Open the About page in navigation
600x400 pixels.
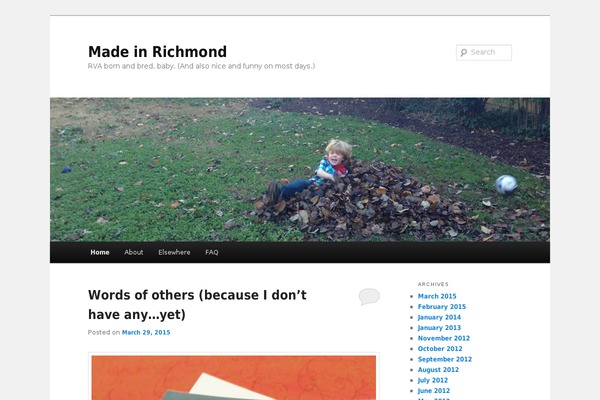coord(134,252)
